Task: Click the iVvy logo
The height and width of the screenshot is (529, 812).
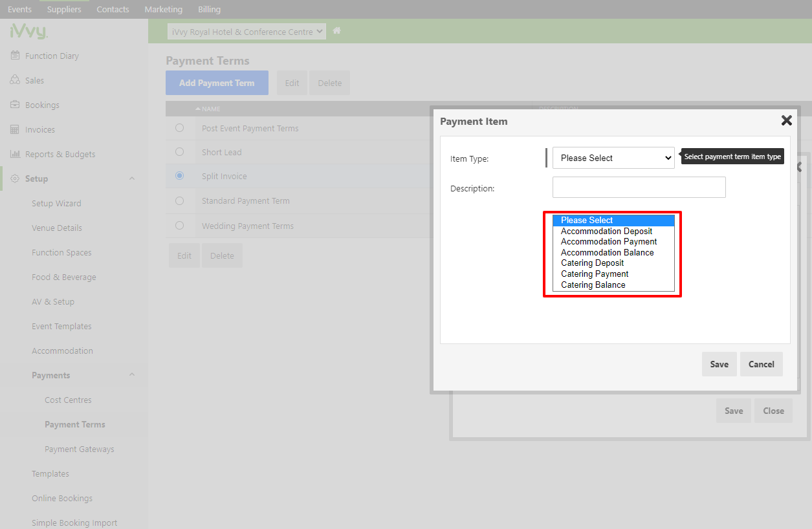Action: point(28,31)
